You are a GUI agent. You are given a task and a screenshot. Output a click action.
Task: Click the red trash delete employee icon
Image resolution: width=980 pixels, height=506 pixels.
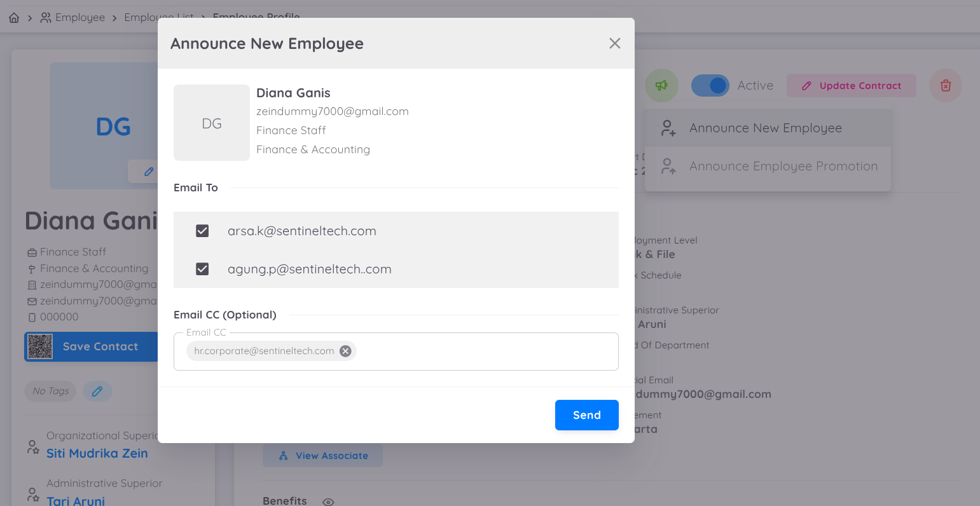coord(945,85)
